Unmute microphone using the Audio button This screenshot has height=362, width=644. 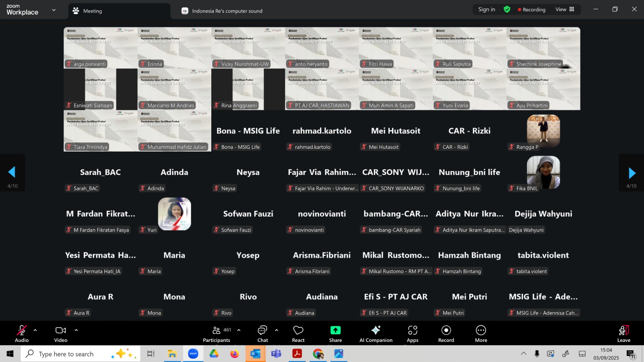22,334
